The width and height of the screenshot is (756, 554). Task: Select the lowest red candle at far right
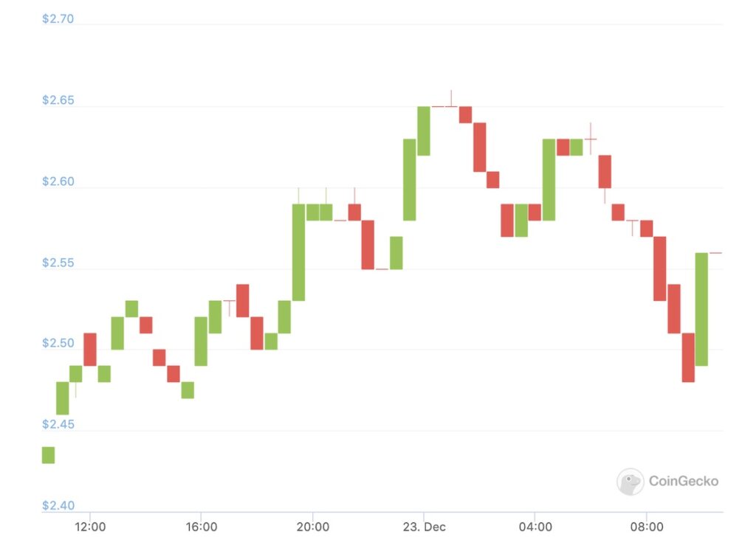(x=688, y=357)
